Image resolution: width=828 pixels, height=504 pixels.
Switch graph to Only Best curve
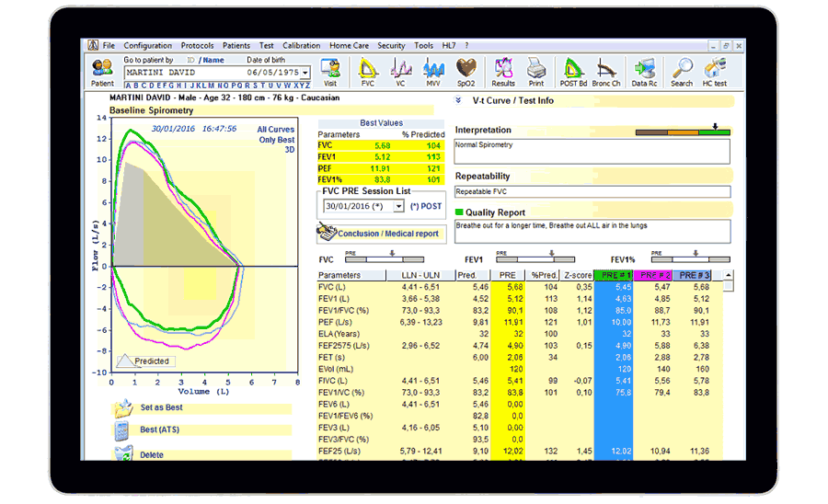tap(276, 140)
